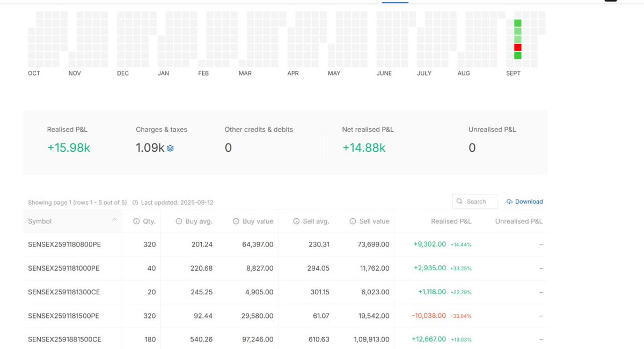Click the SEPT month label on heatmap

(513, 73)
